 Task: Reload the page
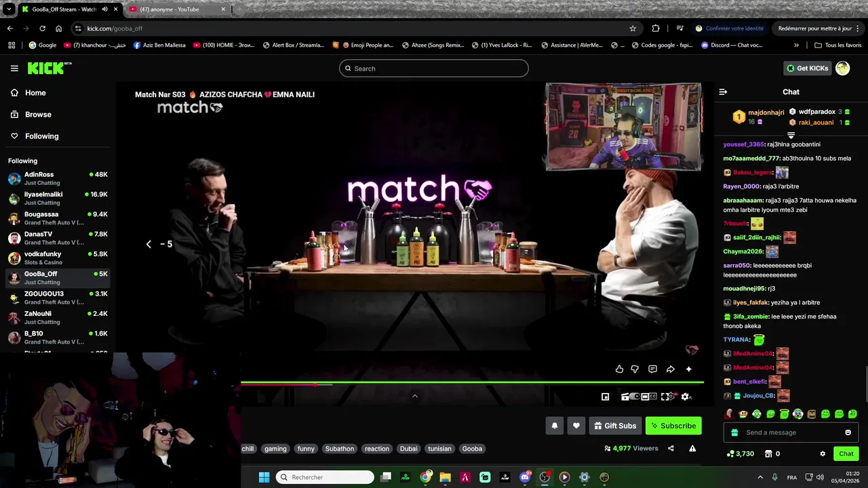click(x=42, y=28)
